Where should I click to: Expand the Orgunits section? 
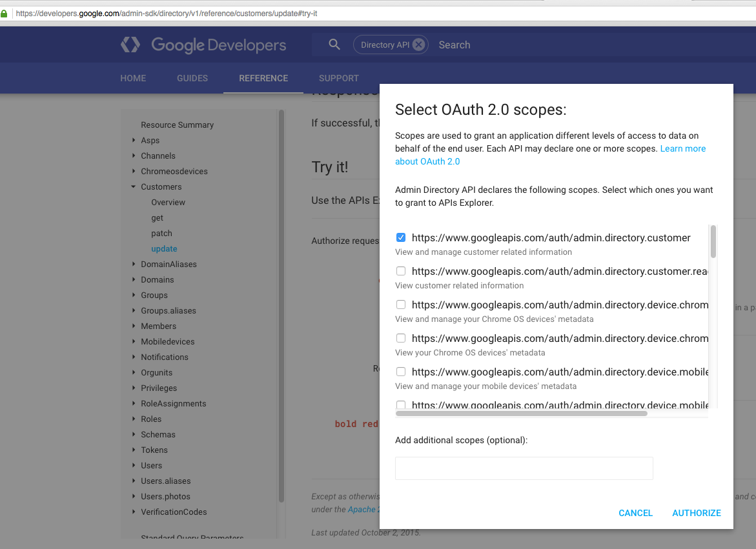point(134,372)
